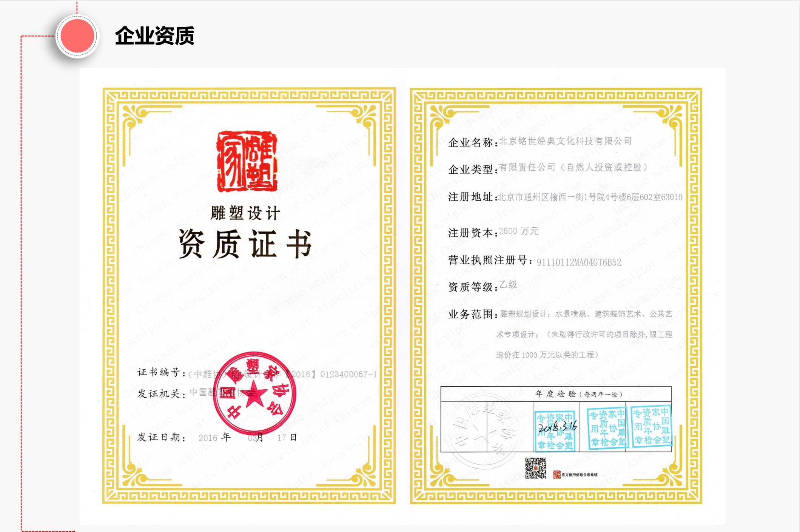Select the 企业资质 heading
The image size is (800, 532).
154,36
